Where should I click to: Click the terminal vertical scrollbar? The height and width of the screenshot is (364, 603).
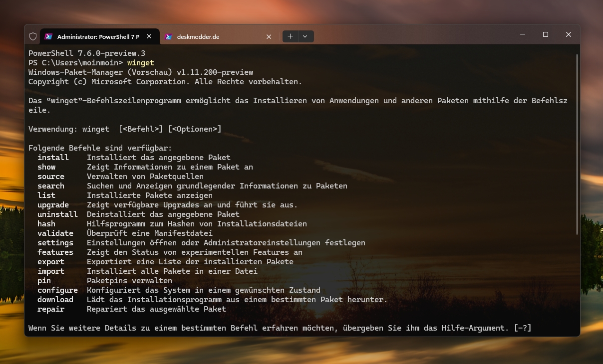coord(577,144)
